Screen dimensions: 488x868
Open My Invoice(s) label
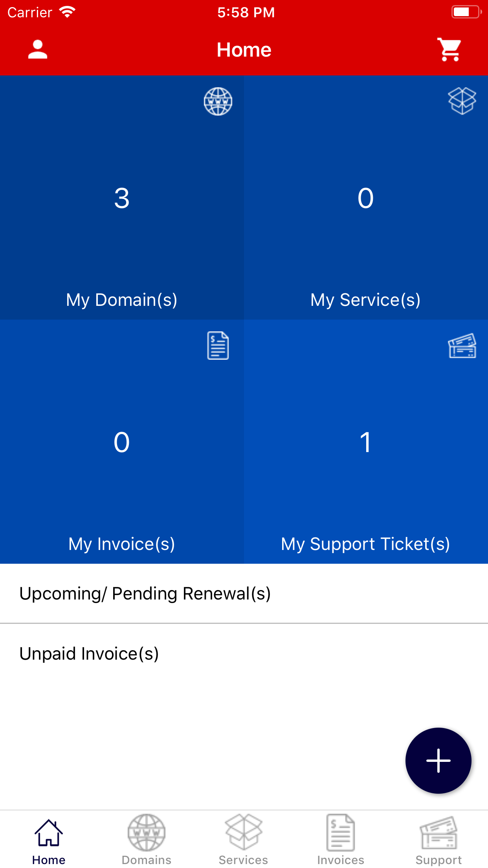[x=122, y=544]
